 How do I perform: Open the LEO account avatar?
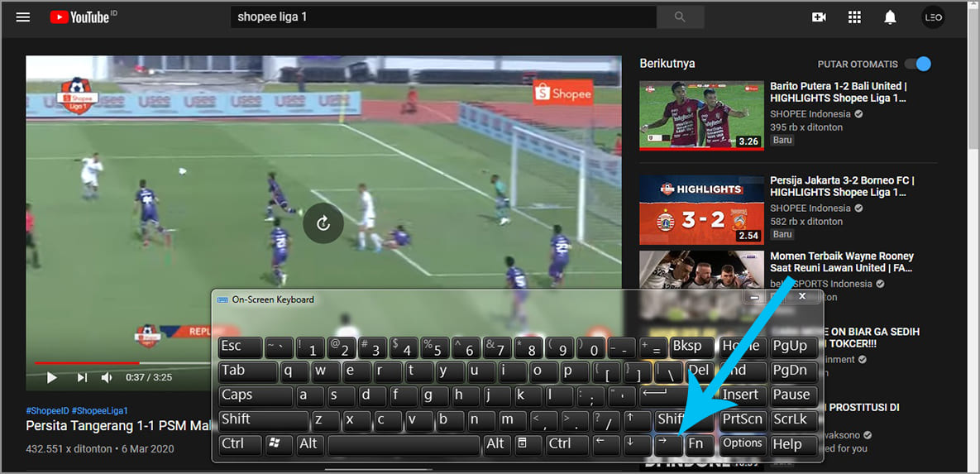point(933,17)
